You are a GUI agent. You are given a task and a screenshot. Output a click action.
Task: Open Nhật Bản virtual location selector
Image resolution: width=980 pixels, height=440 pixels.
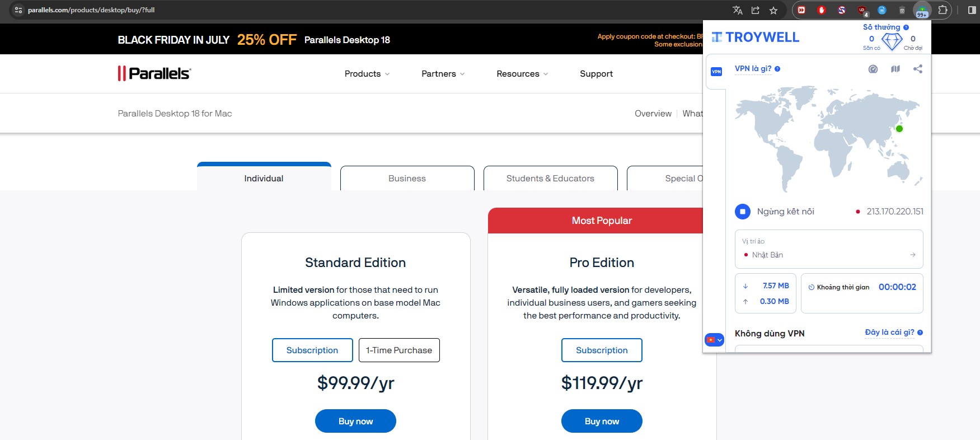[x=828, y=255]
